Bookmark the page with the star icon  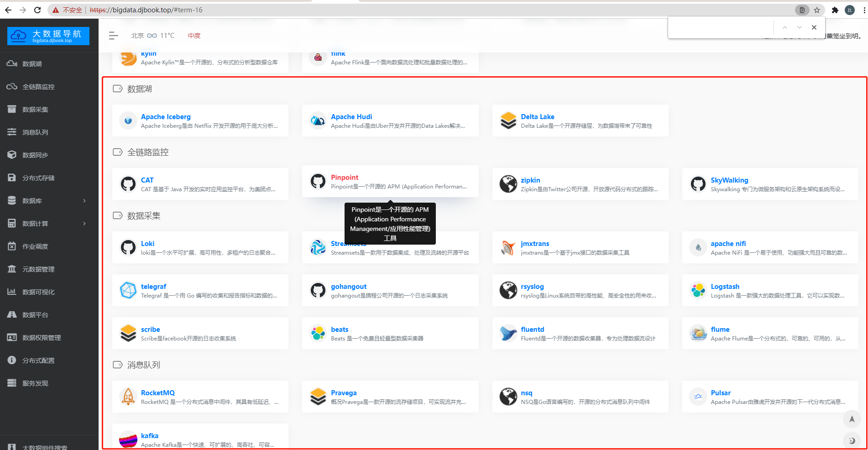817,10
